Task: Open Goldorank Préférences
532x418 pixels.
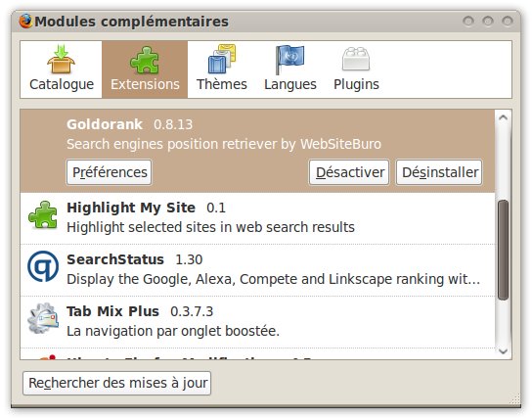Action: tap(110, 172)
